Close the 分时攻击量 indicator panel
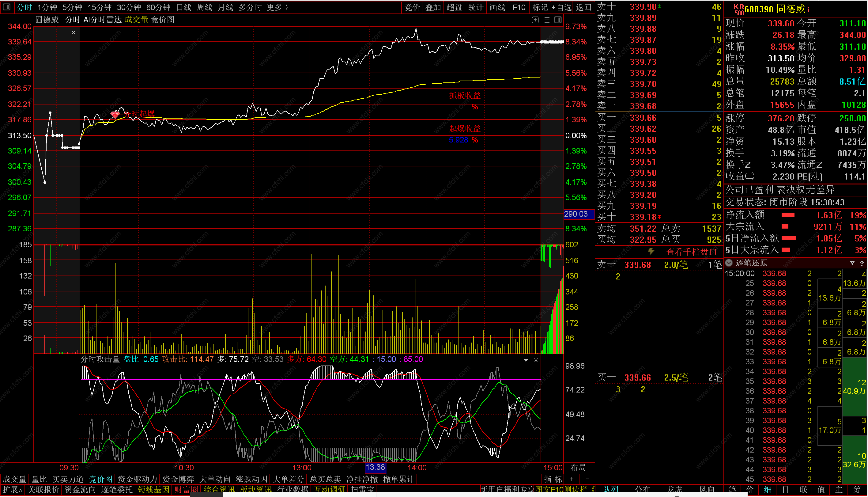 536,360
